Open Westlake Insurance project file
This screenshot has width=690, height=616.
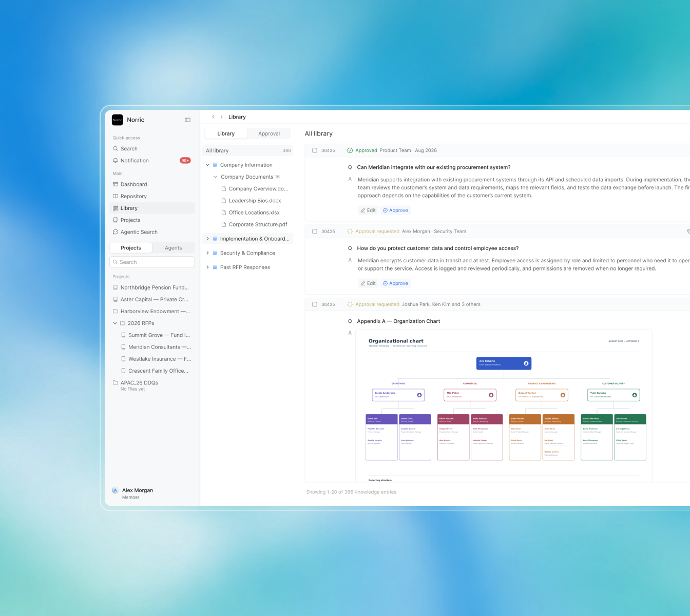click(x=156, y=359)
